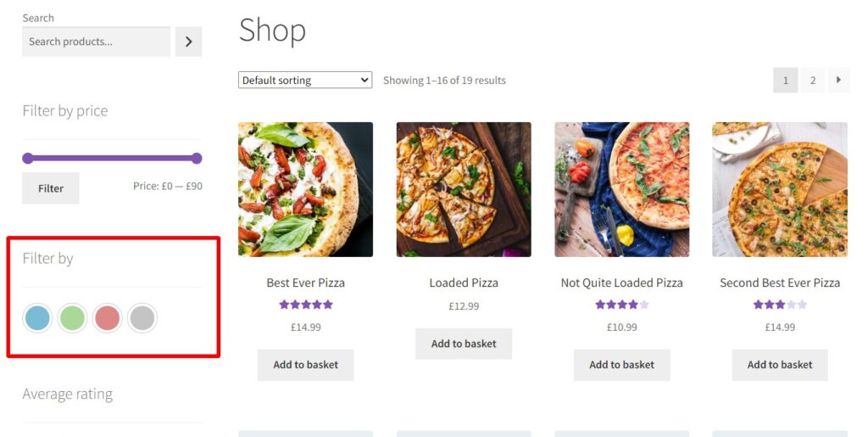Click the minimum price slider handle
This screenshot has height=437, width=868.
click(28, 158)
